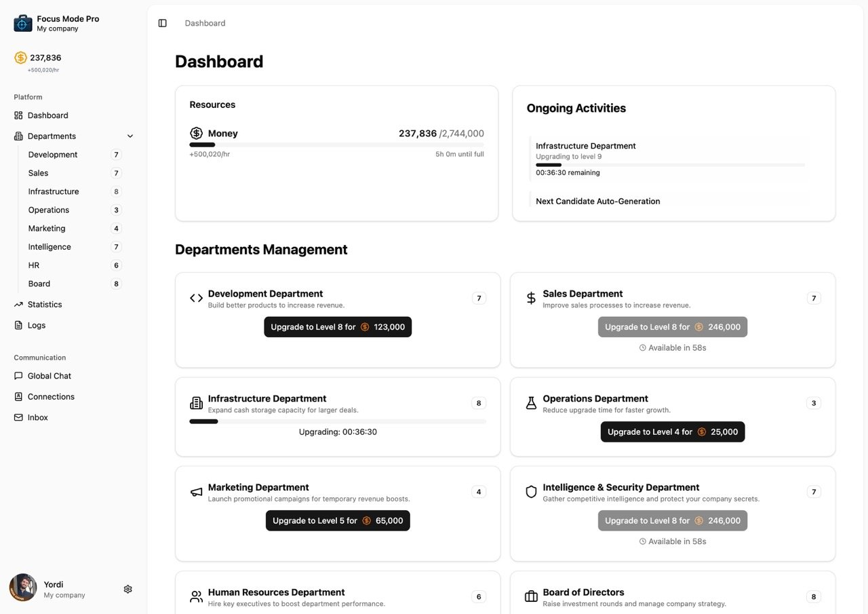Toggle the sidebar panel icon
This screenshot has width=868, height=614.
coord(162,23)
